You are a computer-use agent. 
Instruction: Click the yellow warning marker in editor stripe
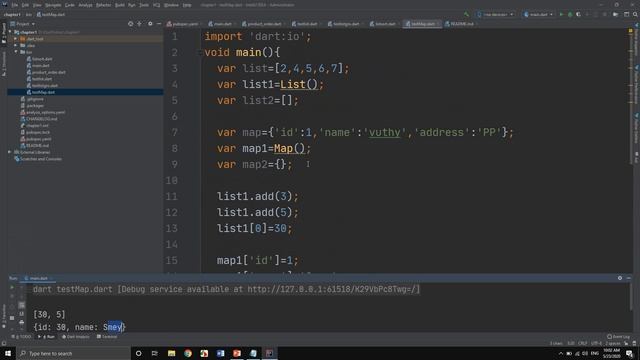coord(631,31)
